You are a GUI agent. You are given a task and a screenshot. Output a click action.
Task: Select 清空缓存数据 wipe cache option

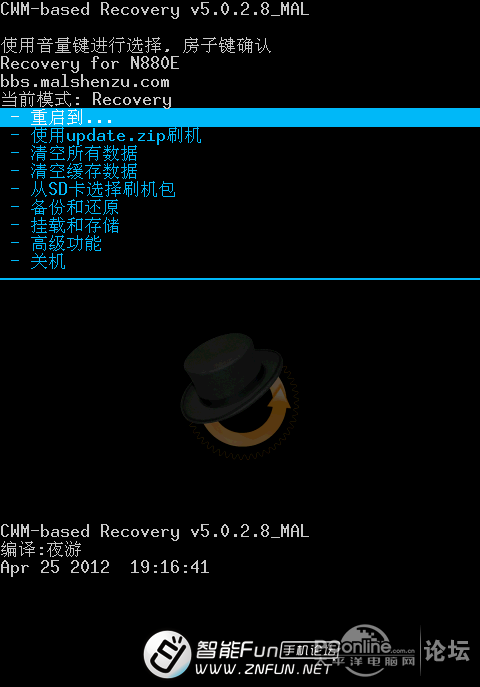click(x=84, y=171)
